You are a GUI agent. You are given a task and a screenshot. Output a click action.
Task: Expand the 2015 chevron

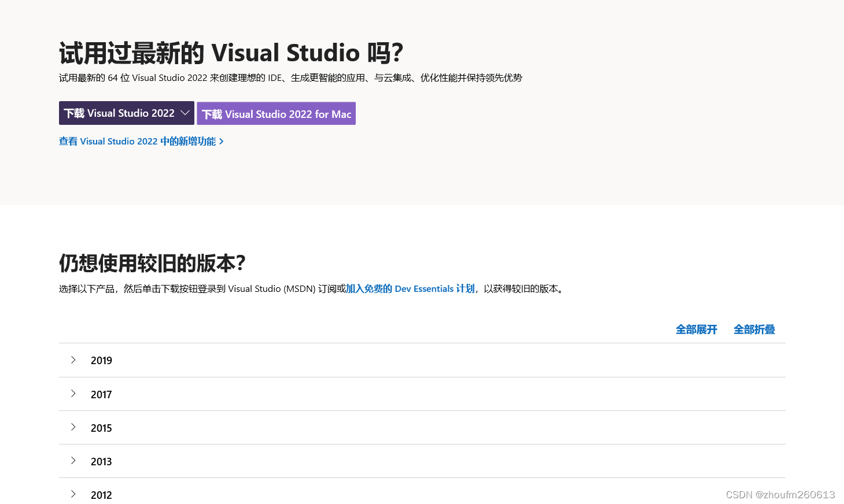pyautogui.click(x=73, y=427)
